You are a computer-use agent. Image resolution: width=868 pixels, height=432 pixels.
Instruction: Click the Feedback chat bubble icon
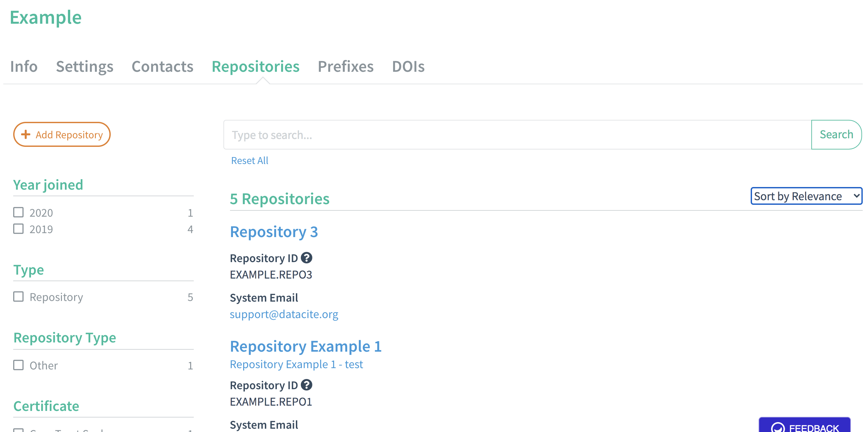[x=778, y=428]
